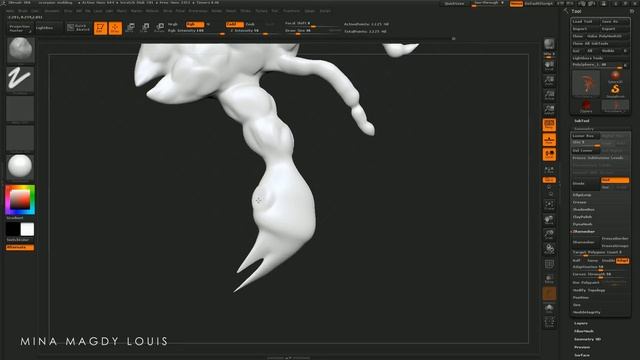Toggle the Adapt option in ZRemesher
The height and width of the screenshot is (360, 640).
pyautogui.click(x=622, y=260)
